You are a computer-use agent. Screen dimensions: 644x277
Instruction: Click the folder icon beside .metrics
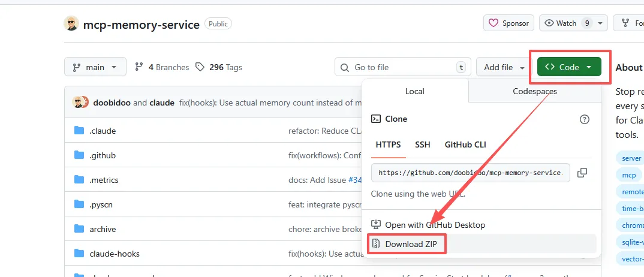79,180
